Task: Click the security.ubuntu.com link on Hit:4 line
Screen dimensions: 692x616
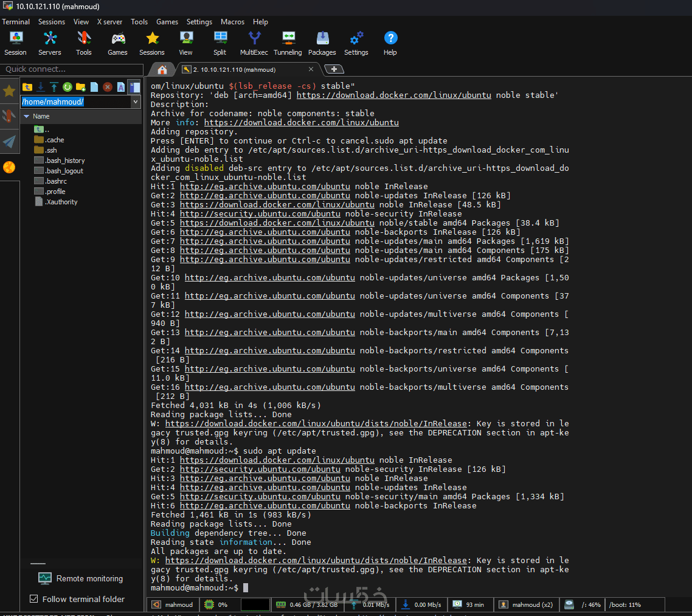Action: [x=260, y=214]
